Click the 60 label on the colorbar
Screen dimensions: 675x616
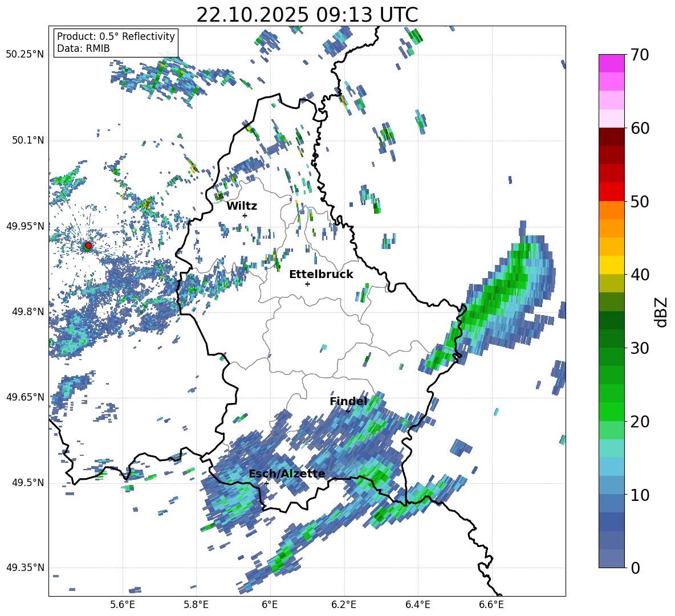640,128
